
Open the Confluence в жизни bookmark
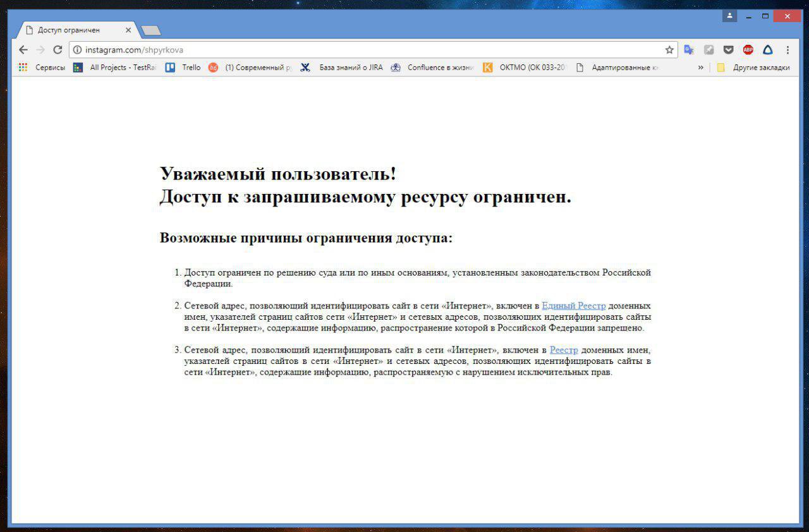click(x=432, y=68)
